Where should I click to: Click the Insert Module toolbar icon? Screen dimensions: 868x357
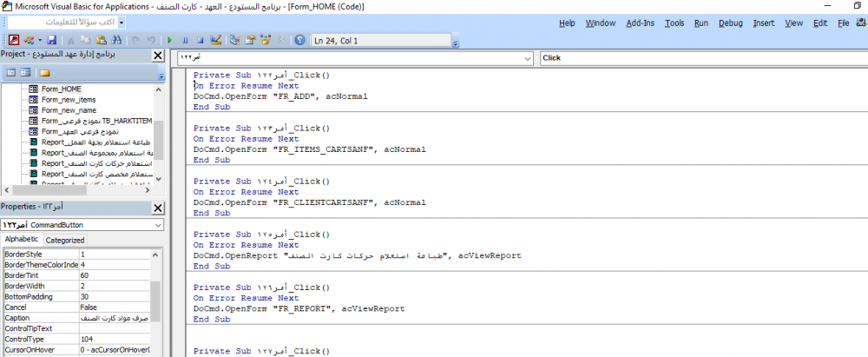[28, 40]
